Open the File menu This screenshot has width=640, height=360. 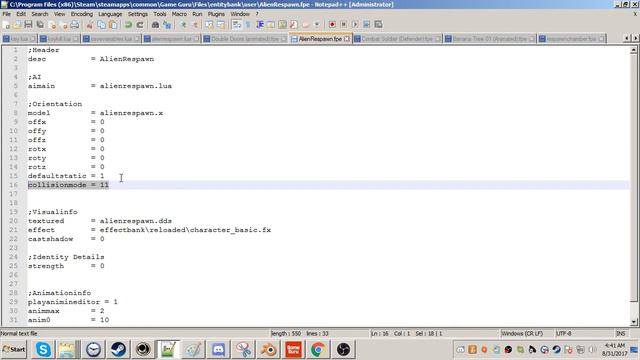tap(7, 14)
